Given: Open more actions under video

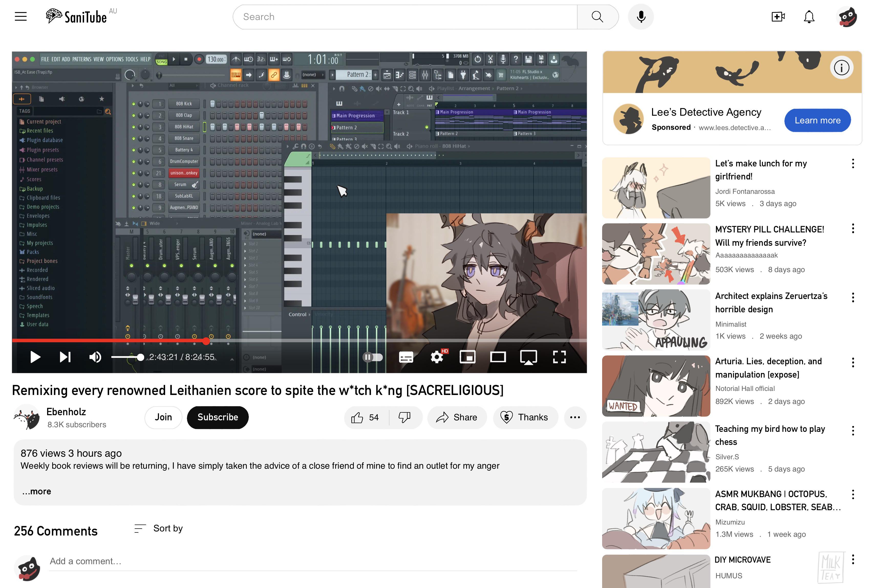Looking at the screenshot, I should pyautogui.click(x=575, y=417).
